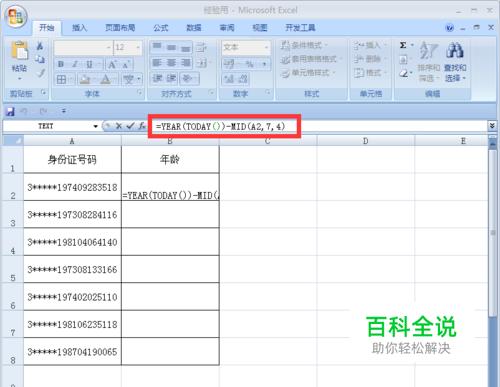Open Conditional Formatting (条件格式) menu
This screenshot has width=500, height=387.
304,45
